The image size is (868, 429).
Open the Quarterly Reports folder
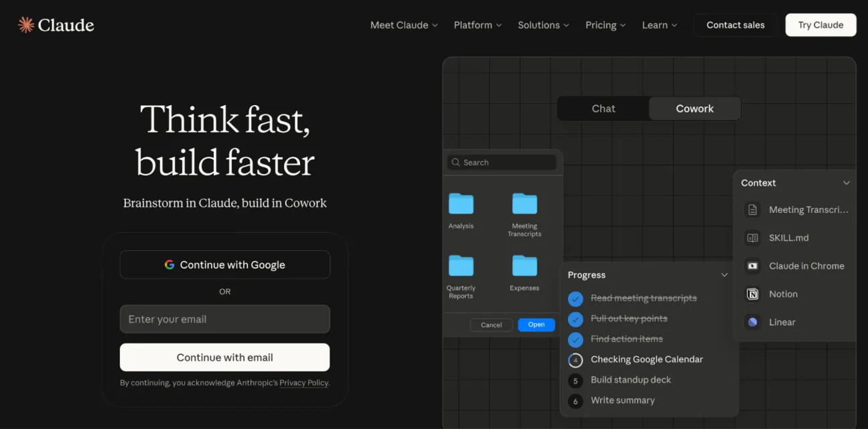click(x=461, y=266)
